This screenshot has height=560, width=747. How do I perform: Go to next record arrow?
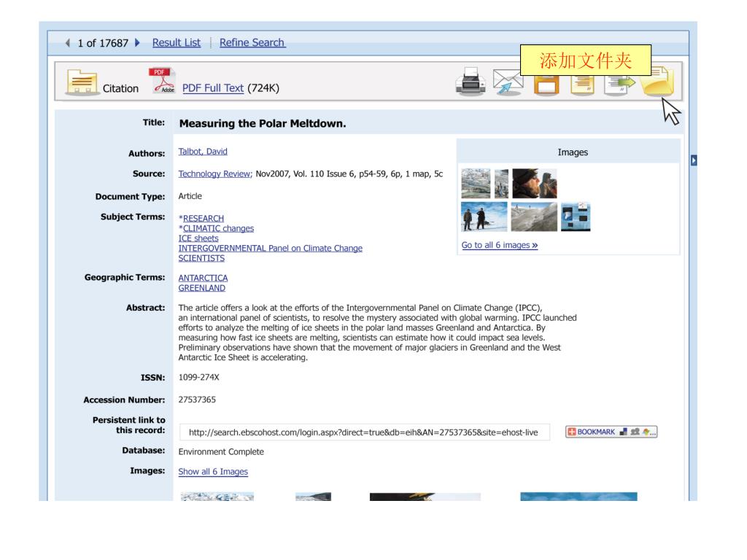(x=137, y=43)
